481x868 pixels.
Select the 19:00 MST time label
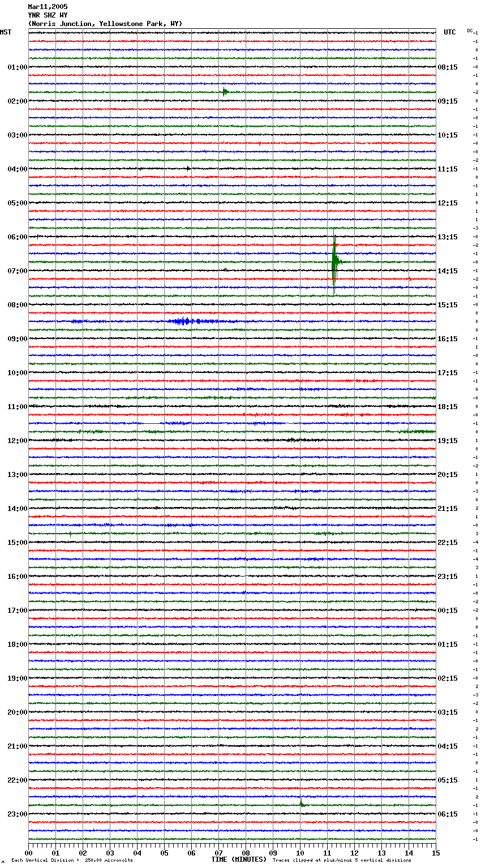pos(17,678)
